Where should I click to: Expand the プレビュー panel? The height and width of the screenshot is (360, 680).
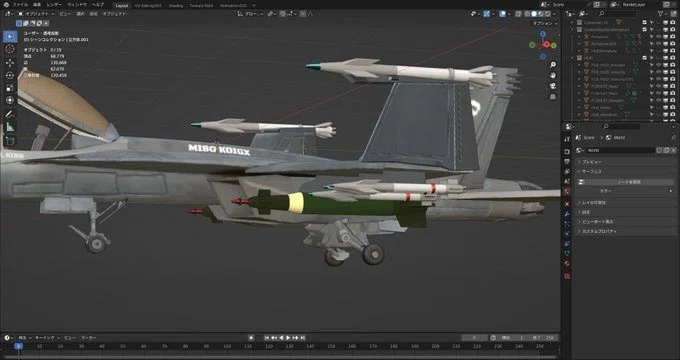(x=624, y=162)
